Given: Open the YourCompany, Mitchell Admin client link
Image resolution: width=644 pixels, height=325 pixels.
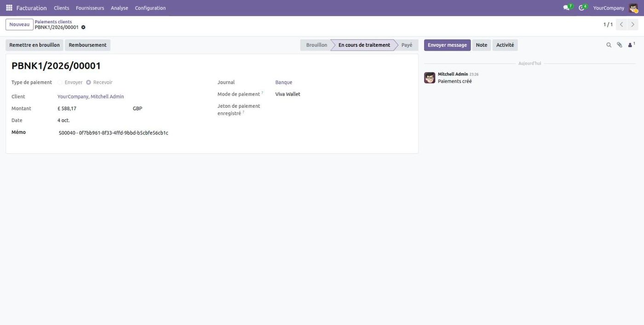Looking at the screenshot, I should [x=91, y=97].
